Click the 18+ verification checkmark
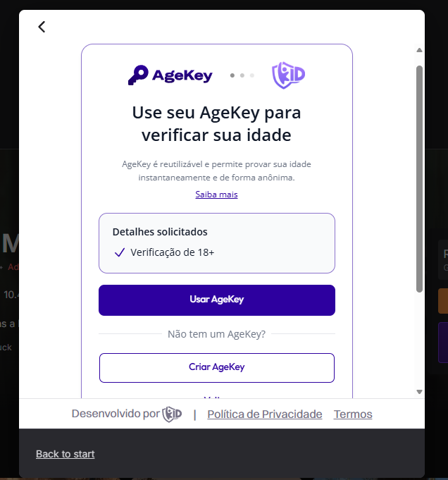The height and width of the screenshot is (480, 448). tap(119, 252)
